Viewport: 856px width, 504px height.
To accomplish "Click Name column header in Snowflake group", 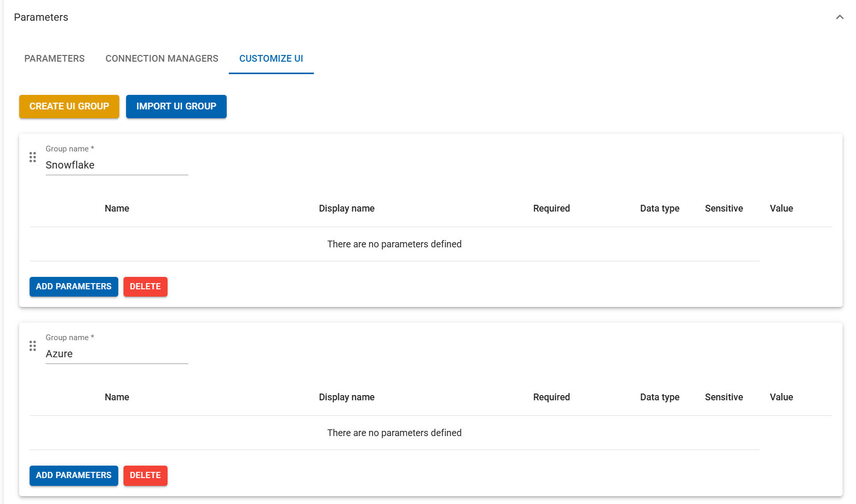I will 117,208.
